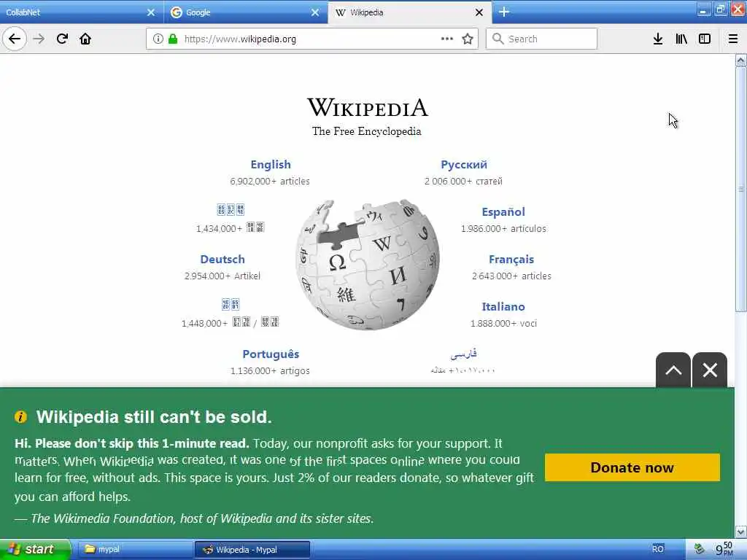Viewport: 747px width, 560px height.
Task: Click the RO language indicator
Action: 658,549
